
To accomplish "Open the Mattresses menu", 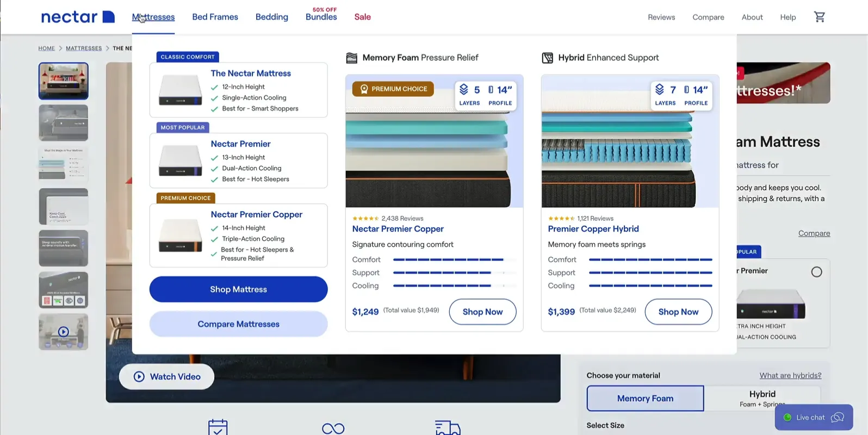I will pos(153,17).
